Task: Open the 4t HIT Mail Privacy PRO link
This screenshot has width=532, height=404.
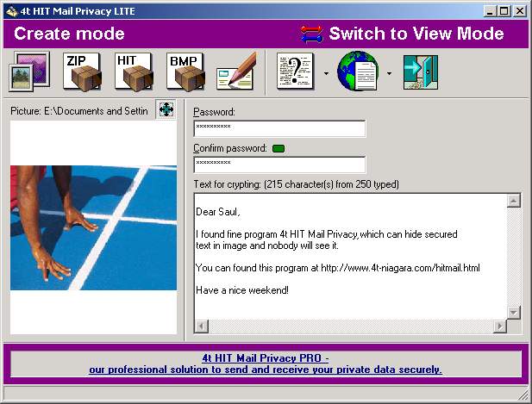Action: [x=266, y=364]
